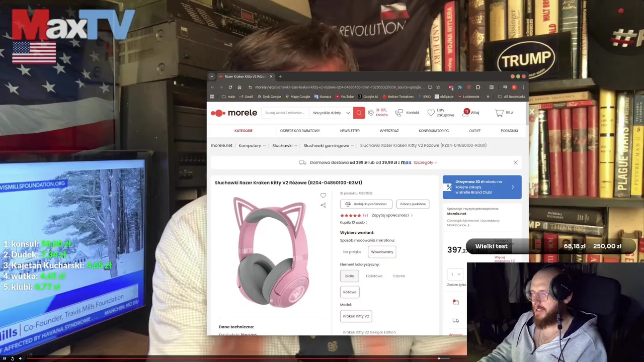Click the video replay icon

point(12,358)
